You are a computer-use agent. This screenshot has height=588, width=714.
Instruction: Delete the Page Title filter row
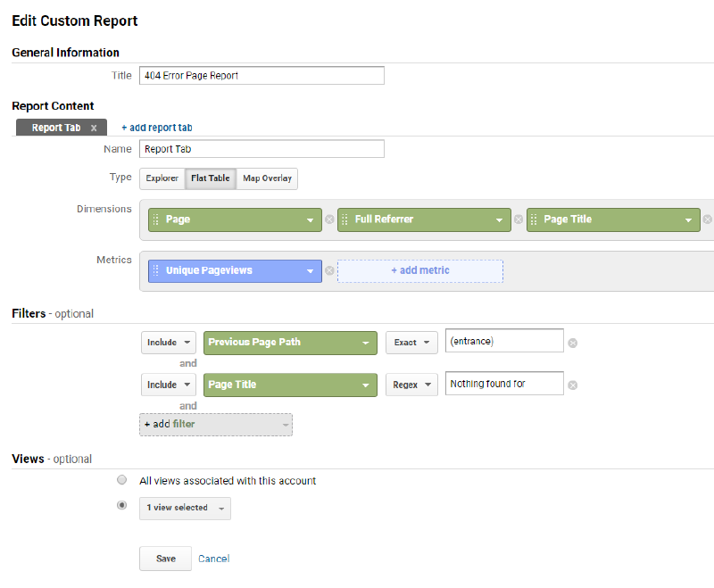tap(573, 385)
